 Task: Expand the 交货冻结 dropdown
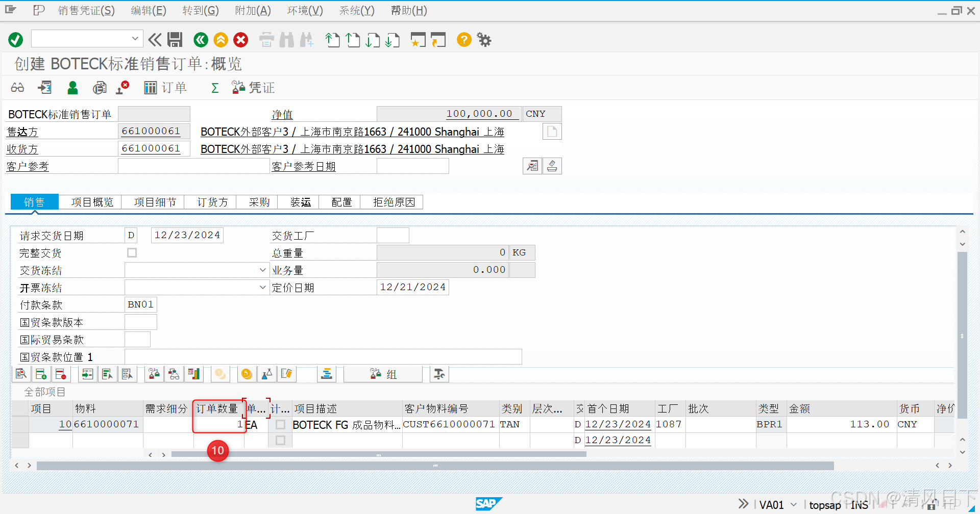click(x=262, y=270)
